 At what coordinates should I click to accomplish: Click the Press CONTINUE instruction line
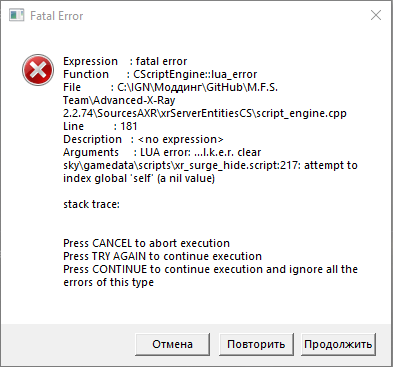[x=210, y=276]
